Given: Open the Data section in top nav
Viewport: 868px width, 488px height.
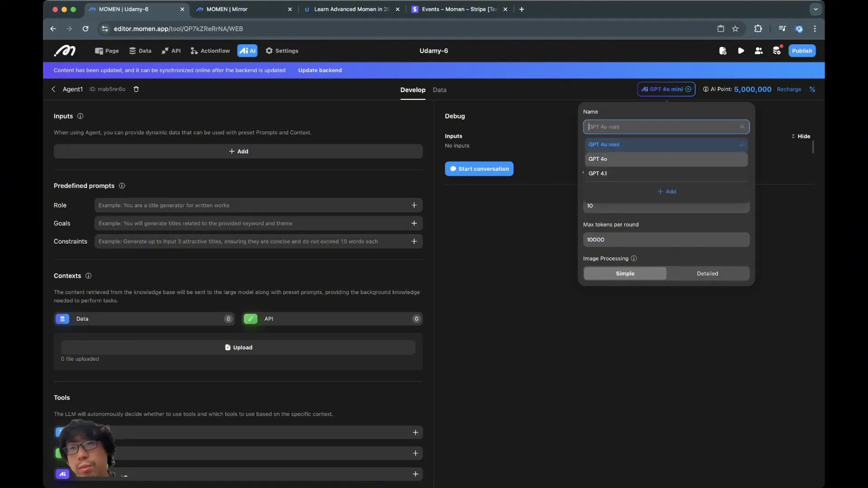Looking at the screenshot, I should 140,51.
